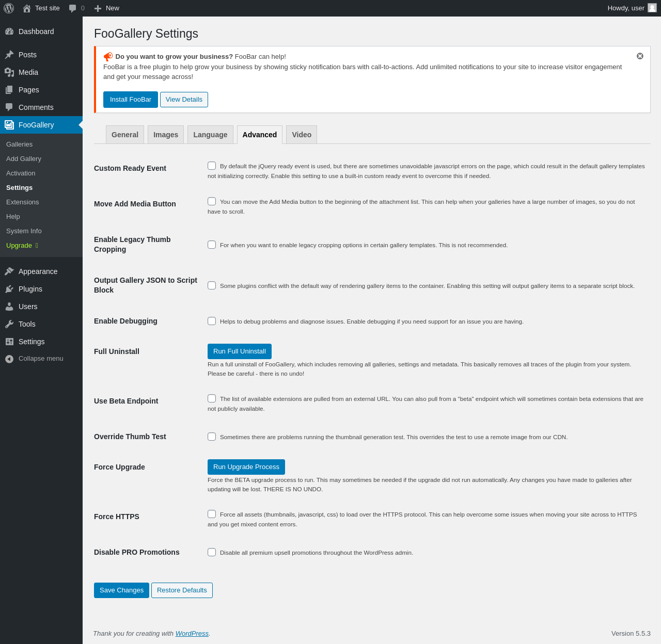Click Run Full Uninstall button
This screenshot has height=644, width=661.
pos(240,351)
